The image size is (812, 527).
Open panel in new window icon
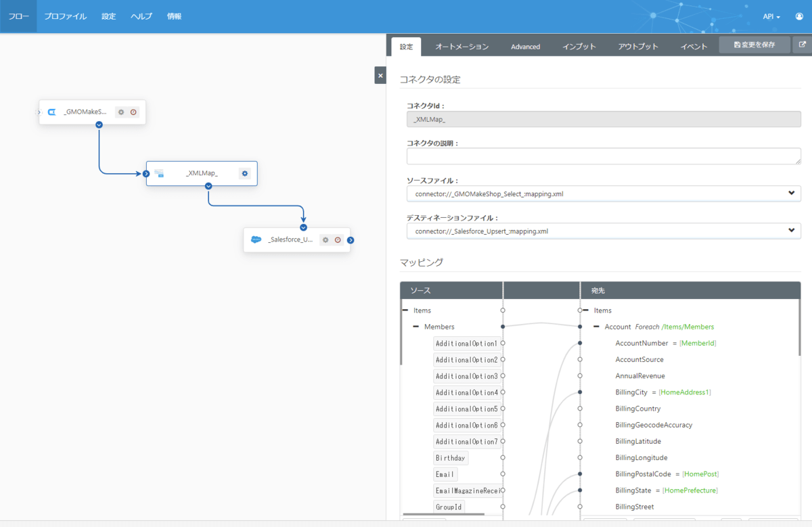(x=803, y=45)
